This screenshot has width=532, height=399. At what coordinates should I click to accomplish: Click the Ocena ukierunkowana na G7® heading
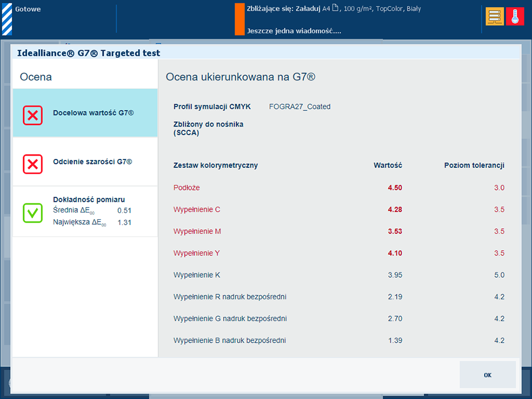tap(241, 77)
